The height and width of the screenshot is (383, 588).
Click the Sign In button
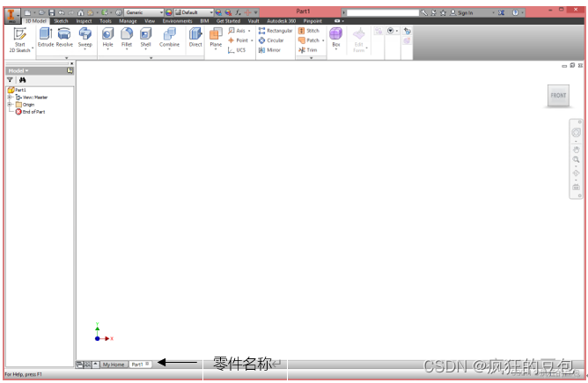tap(463, 12)
